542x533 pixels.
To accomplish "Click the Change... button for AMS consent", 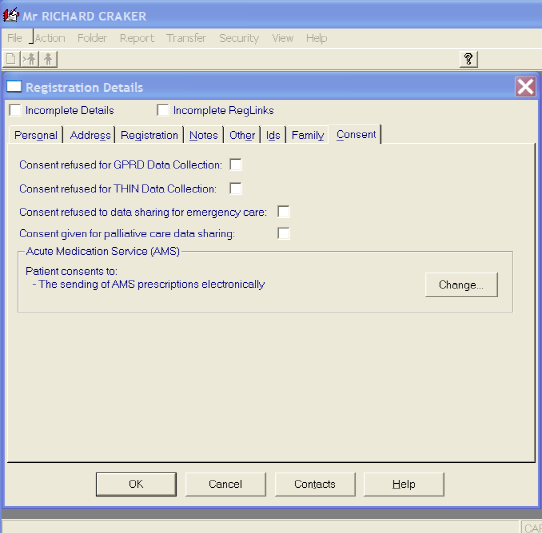I will click(461, 284).
